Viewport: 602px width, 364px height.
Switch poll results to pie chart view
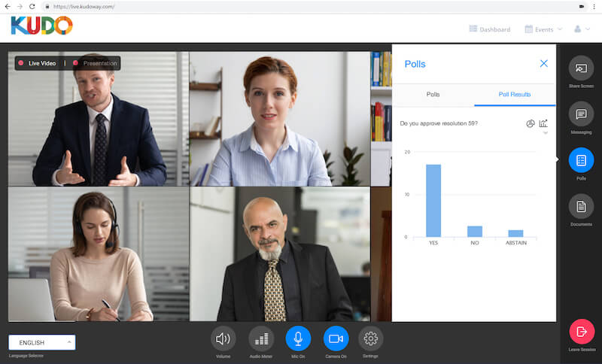531,123
